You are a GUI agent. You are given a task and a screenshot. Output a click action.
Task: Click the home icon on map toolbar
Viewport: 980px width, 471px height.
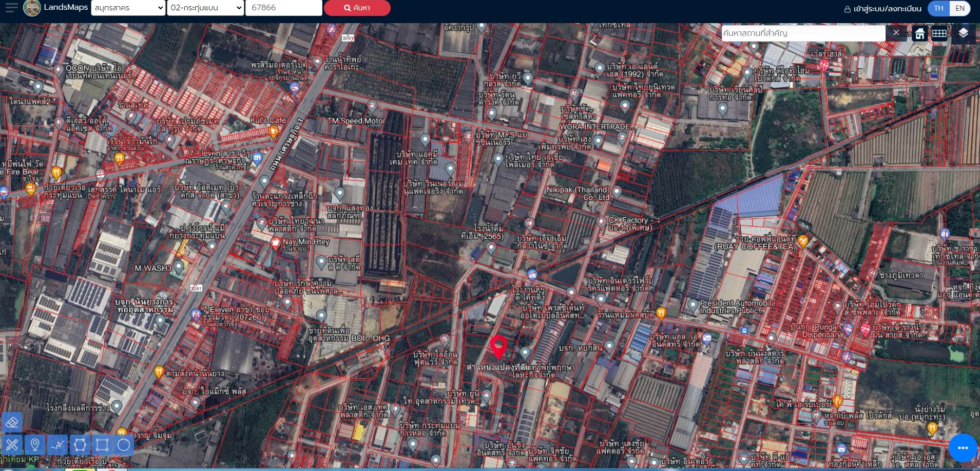tap(920, 34)
